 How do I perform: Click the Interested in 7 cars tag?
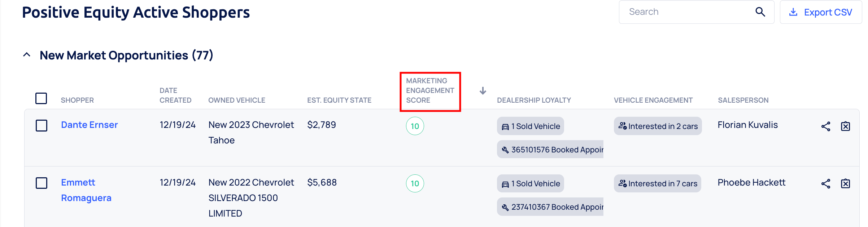tap(658, 183)
